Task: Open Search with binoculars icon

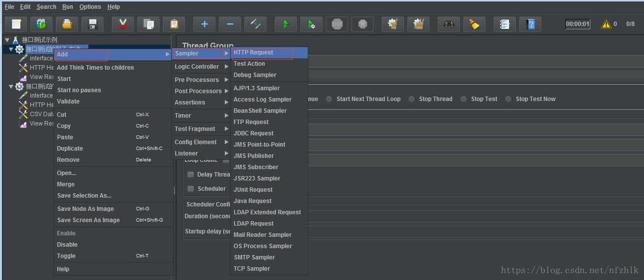Action: [x=449, y=24]
